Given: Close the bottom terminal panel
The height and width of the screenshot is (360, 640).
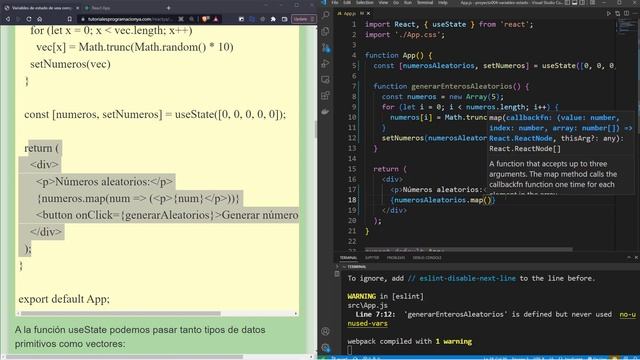Looking at the screenshot, I should (x=636, y=257).
